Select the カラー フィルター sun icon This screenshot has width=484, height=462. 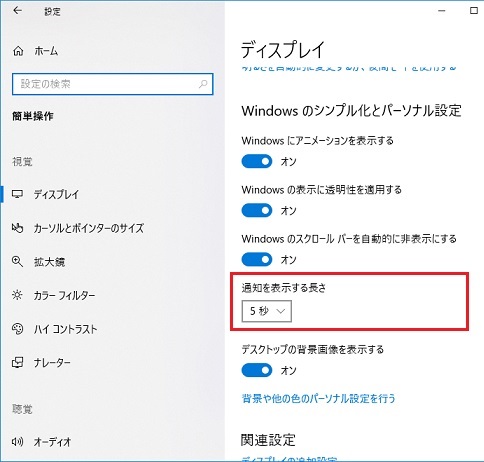[x=17, y=295]
